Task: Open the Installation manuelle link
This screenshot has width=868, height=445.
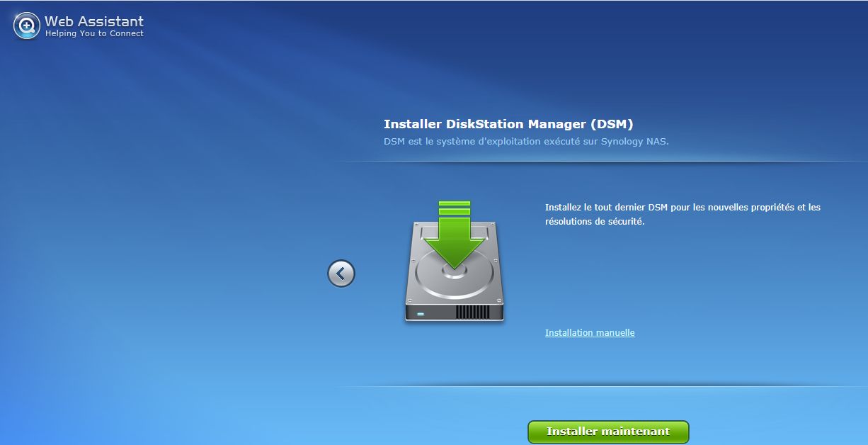Action: pyautogui.click(x=590, y=333)
